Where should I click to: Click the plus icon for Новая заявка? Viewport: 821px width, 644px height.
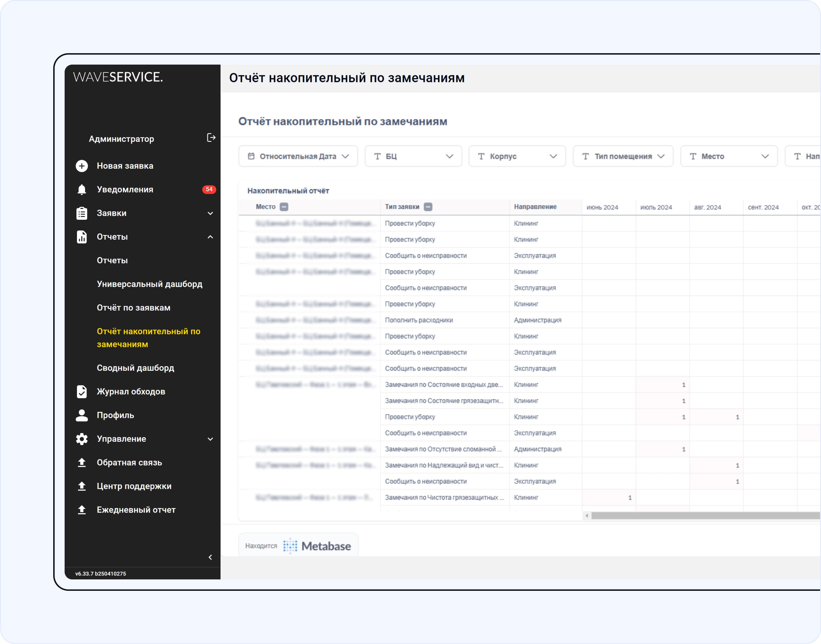(x=82, y=166)
